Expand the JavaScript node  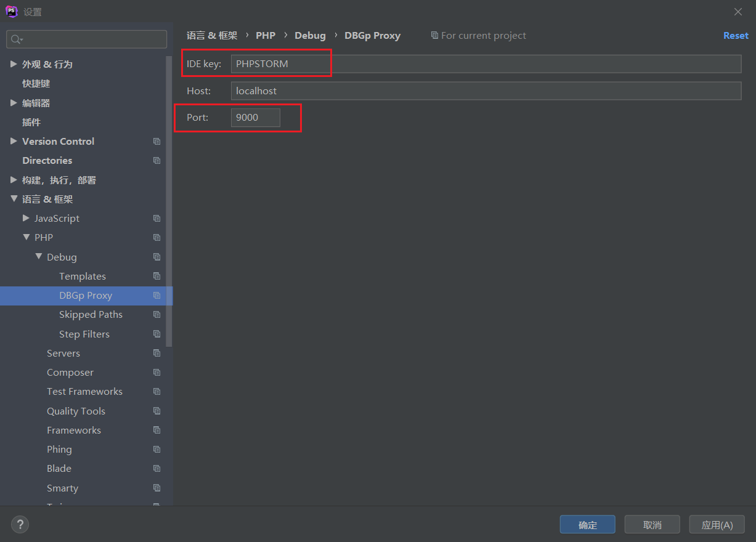point(26,218)
